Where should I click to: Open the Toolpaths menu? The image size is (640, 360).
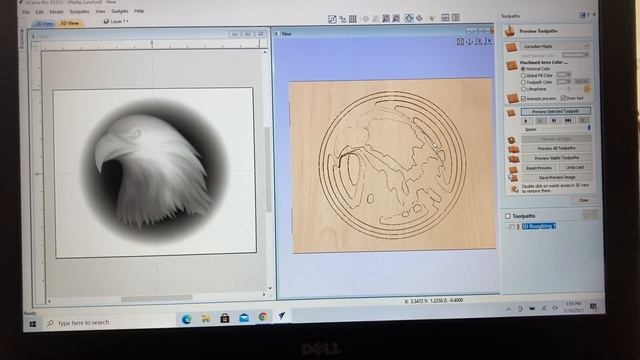tap(79, 11)
